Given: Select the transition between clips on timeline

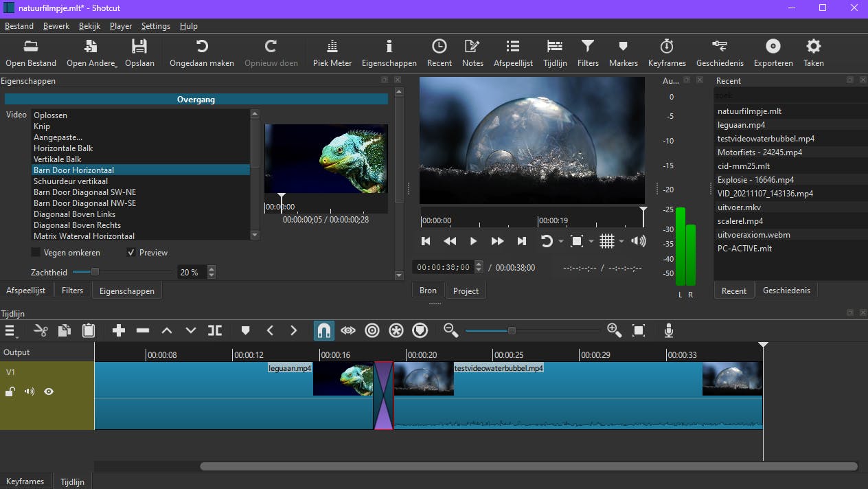Looking at the screenshot, I should [x=383, y=396].
